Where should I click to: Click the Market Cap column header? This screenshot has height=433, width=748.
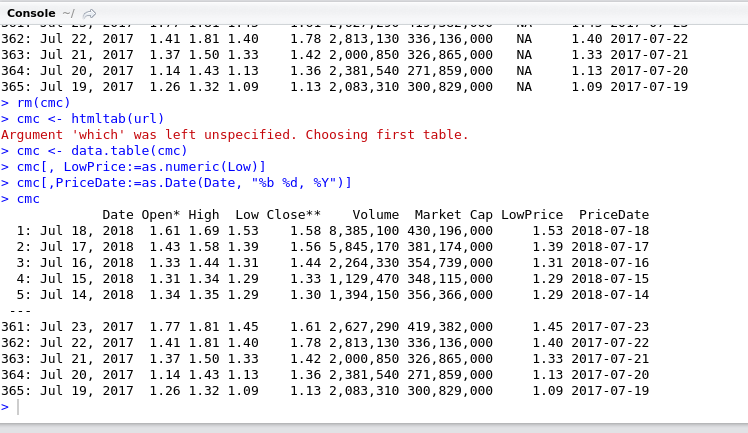[453, 215]
